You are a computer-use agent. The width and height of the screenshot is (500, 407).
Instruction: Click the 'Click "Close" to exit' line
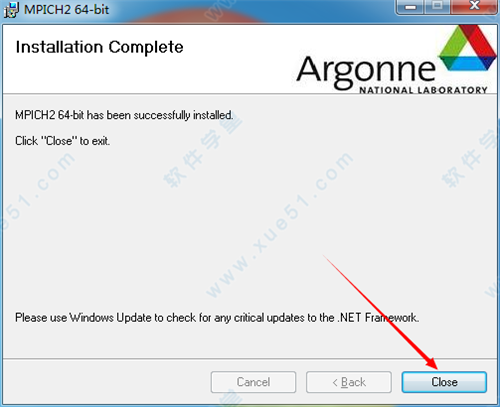click(x=62, y=141)
